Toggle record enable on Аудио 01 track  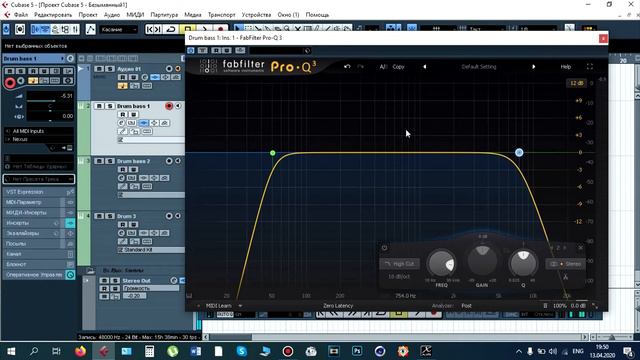pyautogui.click(x=169, y=69)
